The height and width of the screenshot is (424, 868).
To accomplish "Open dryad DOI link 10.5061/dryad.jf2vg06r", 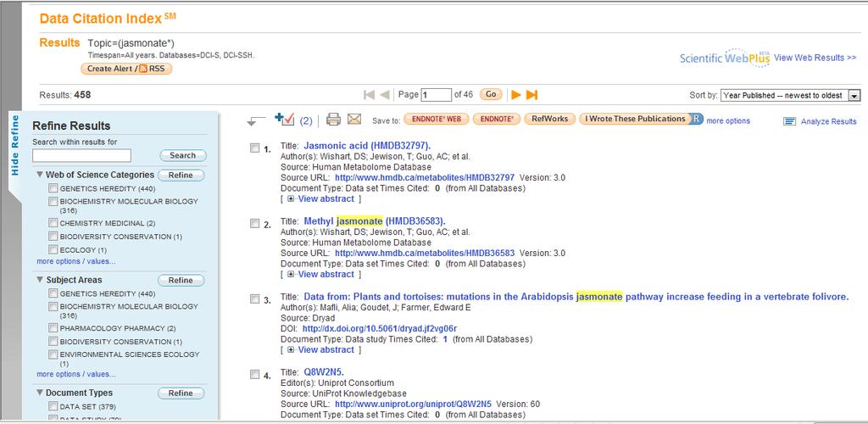I will pyautogui.click(x=380, y=328).
